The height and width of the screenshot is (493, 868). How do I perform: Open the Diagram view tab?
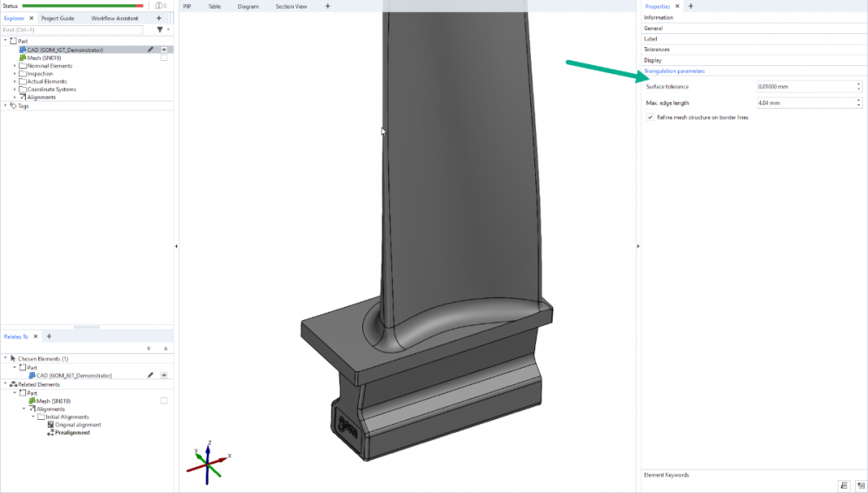pos(248,6)
